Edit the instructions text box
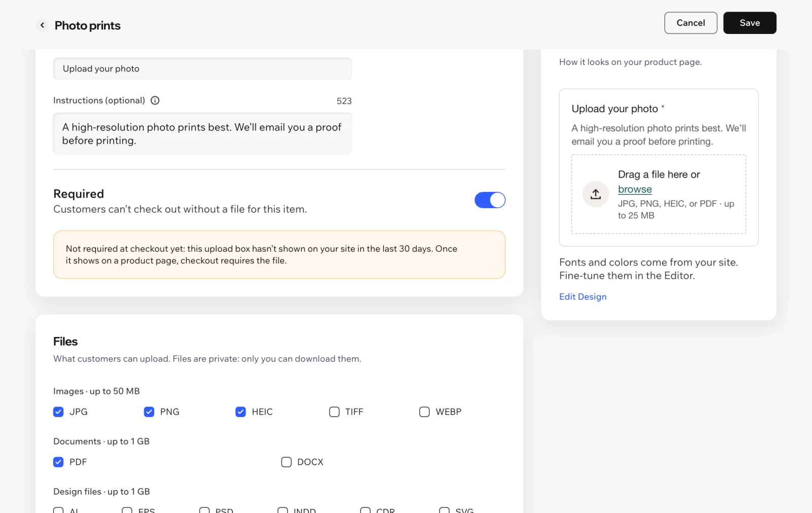The height and width of the screenshot is (513, 812). (x=202, y=133)
